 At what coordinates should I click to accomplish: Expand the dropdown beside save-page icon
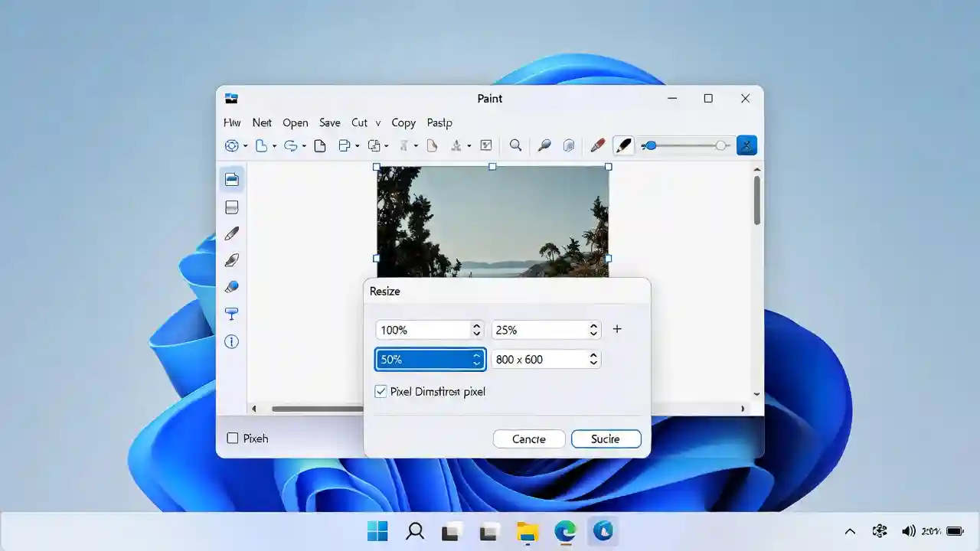[357, 146]
